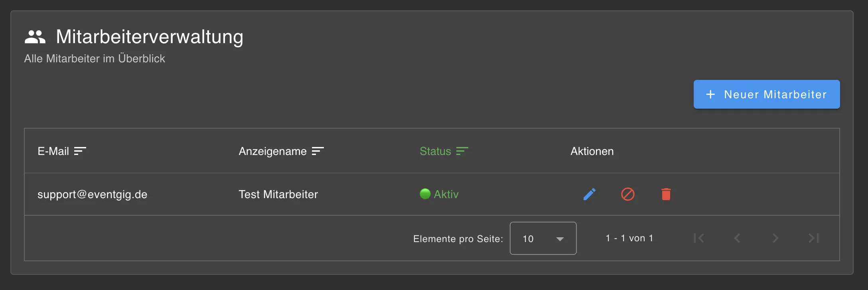
Task: Click the Alle Mitarbeiter im Überblick subtitle
Action: (x=95, y=59)
